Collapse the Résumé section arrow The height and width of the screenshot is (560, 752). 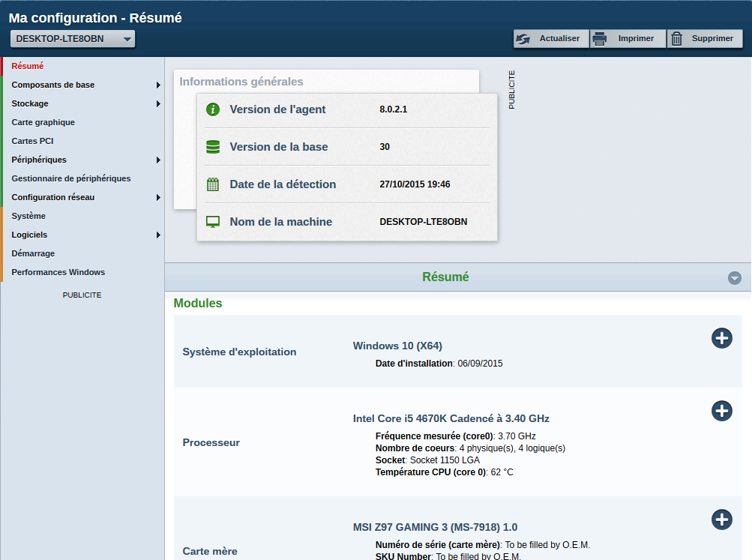tap(734, 278)
